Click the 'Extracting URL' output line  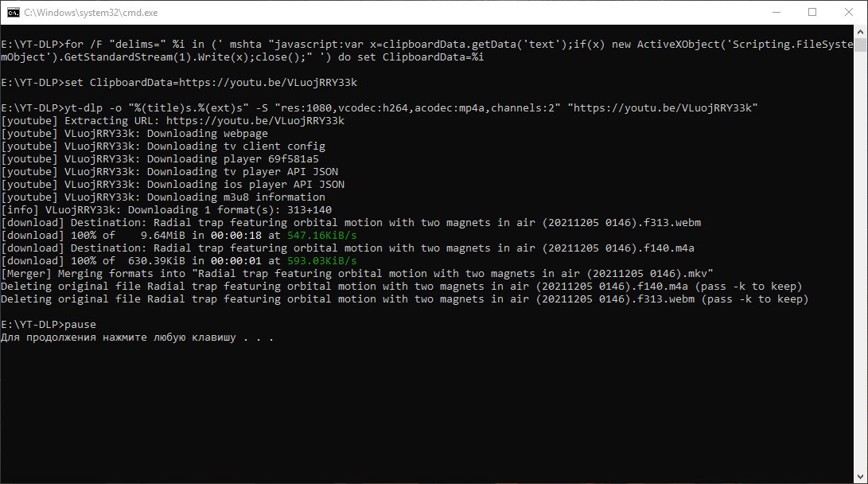(173, 121)
